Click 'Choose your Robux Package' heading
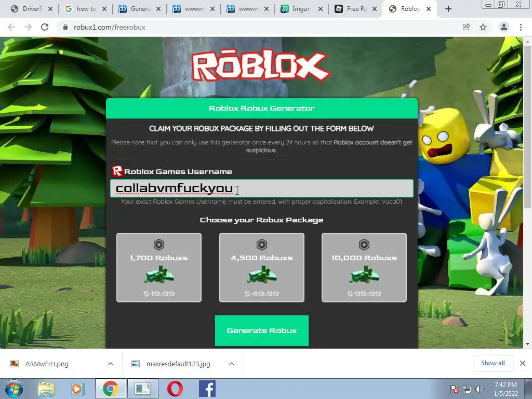 pos(262,220)
